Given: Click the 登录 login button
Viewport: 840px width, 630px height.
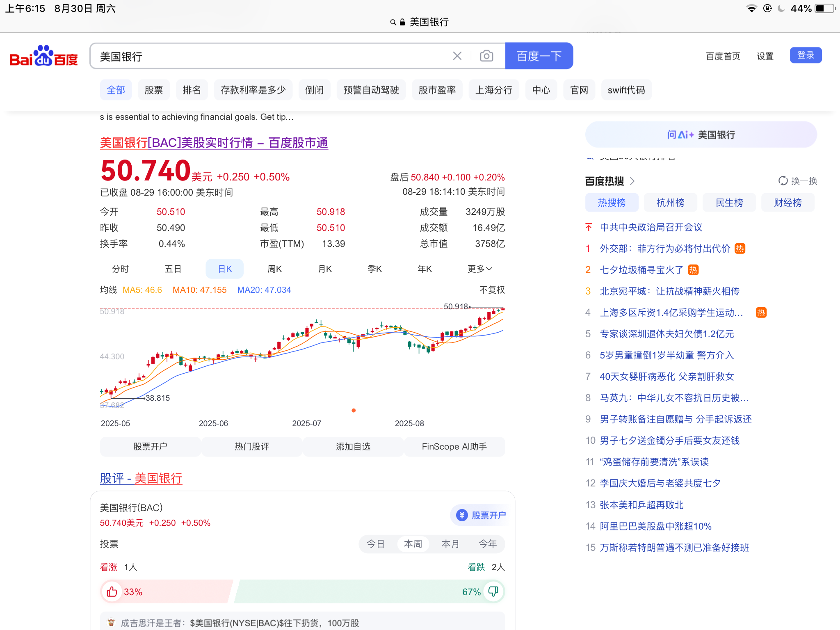Looking at the screenshot, I should click(806, 55).
